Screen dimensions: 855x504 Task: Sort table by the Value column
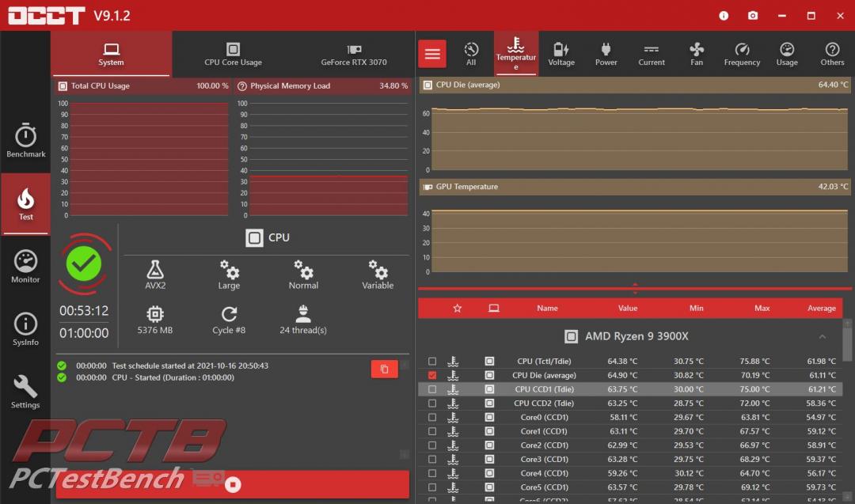(628, 309)
